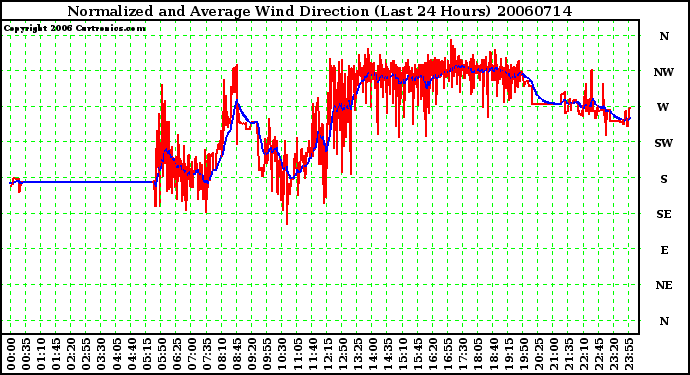
Task: Select the 'NE' direction label
Action: pyautogui.click(x=664, y=285)
